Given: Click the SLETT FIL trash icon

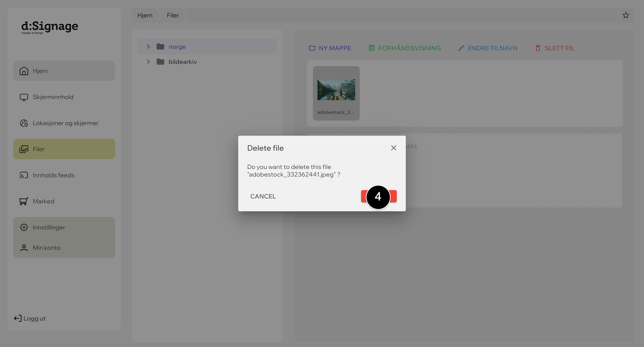Looking at the screenshot, I should tap(538, 48).
